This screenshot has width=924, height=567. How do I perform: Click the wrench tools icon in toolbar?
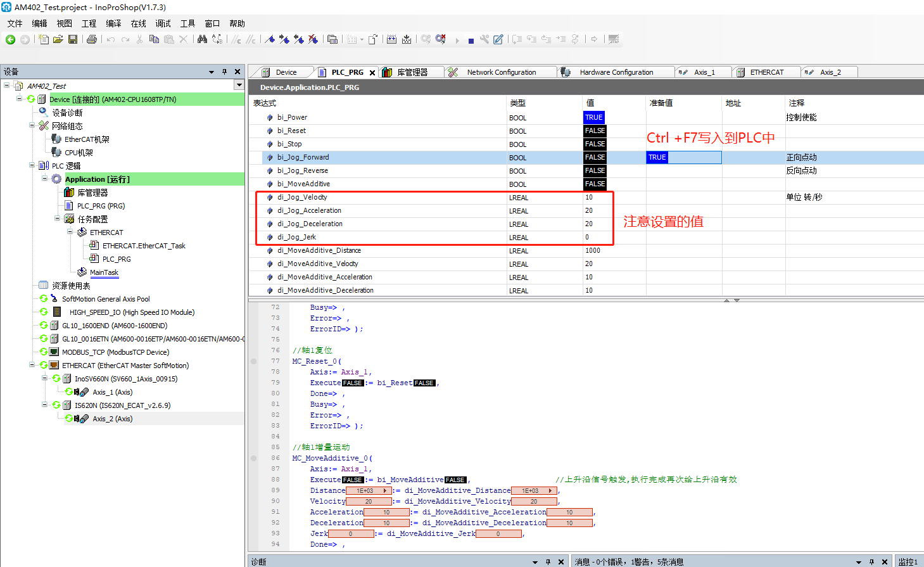point(484,39)
